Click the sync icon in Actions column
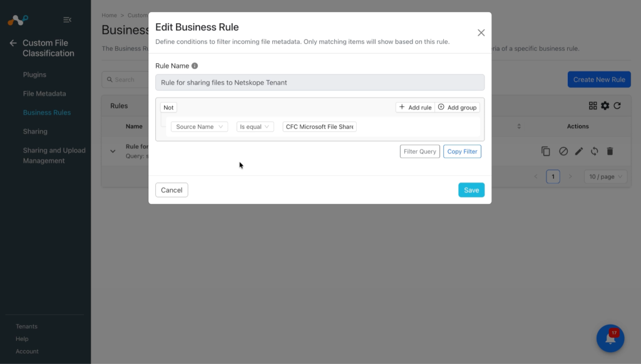Viewport: 641px width, 364px height. (x=594, y=151)
